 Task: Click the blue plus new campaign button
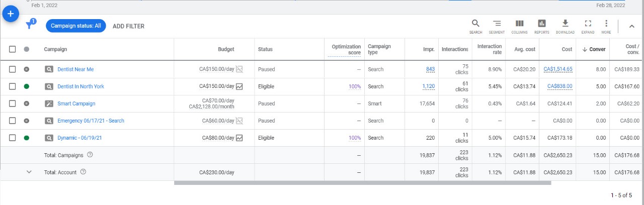tap(11, 14)
